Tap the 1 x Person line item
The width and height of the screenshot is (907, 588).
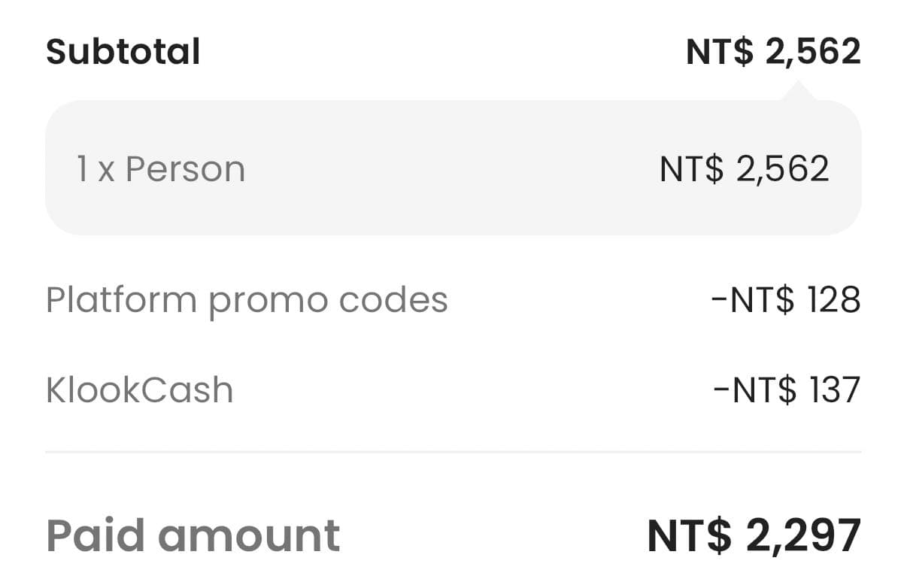click(x=161, y=168)
